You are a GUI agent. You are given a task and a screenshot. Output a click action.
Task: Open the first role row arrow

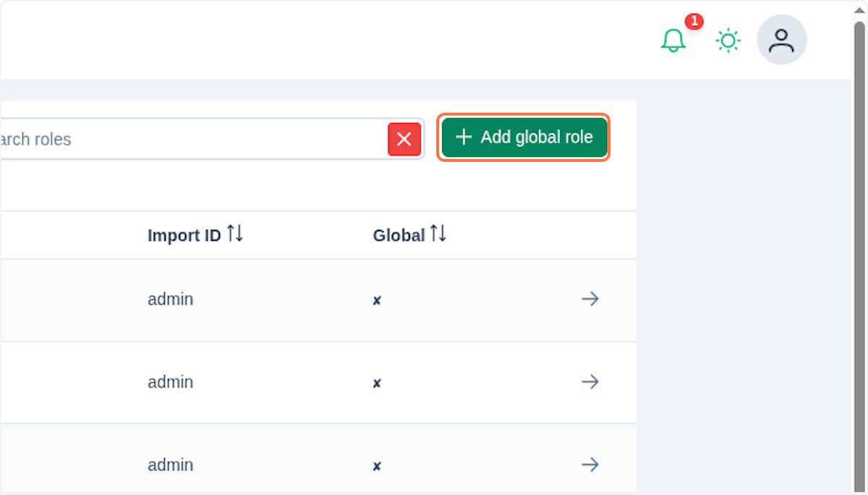(x=590, y=299)
